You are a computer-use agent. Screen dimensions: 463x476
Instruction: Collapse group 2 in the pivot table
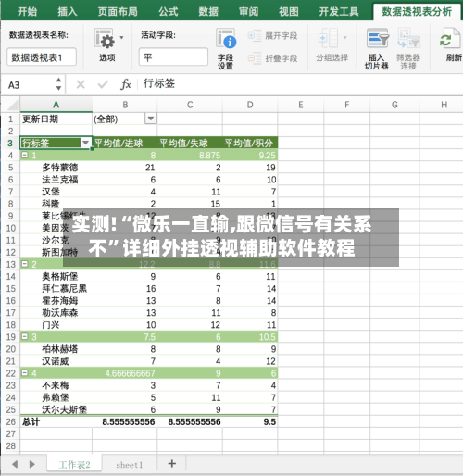coord(25,264)
